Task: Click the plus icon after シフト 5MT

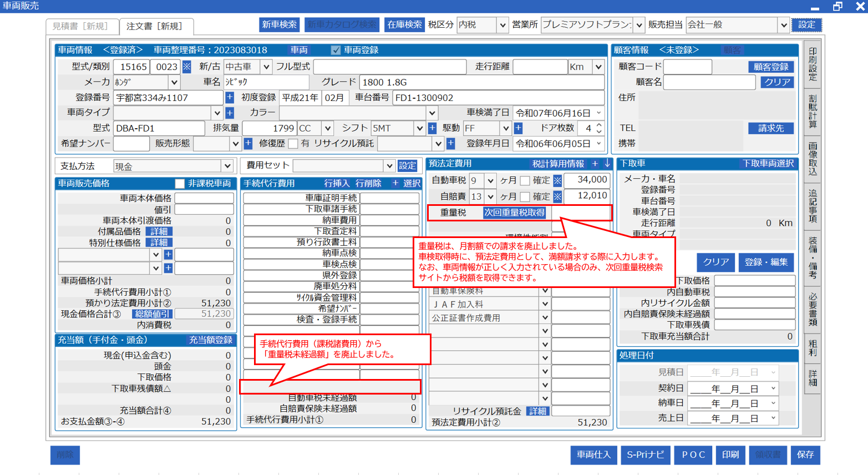Action: tap(432, 128)
